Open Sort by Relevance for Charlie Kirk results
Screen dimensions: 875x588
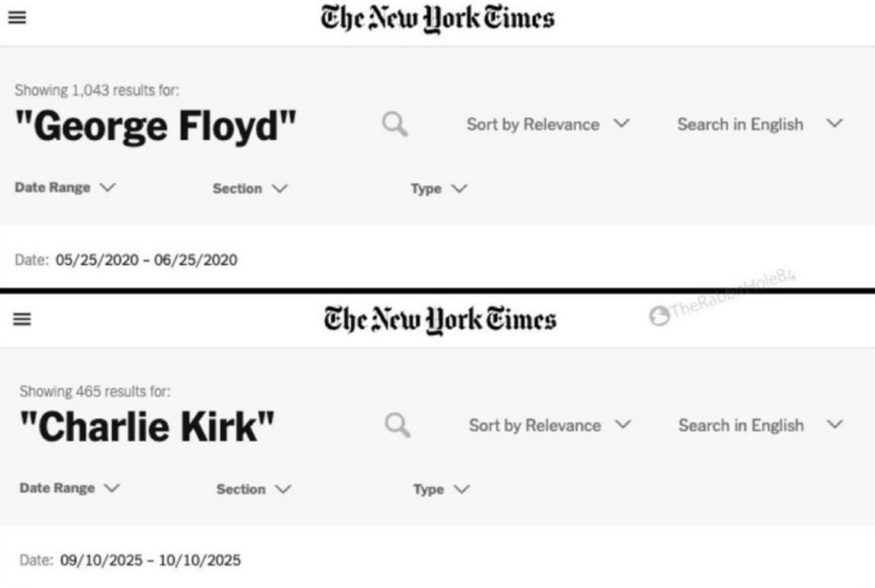point(549,425)
